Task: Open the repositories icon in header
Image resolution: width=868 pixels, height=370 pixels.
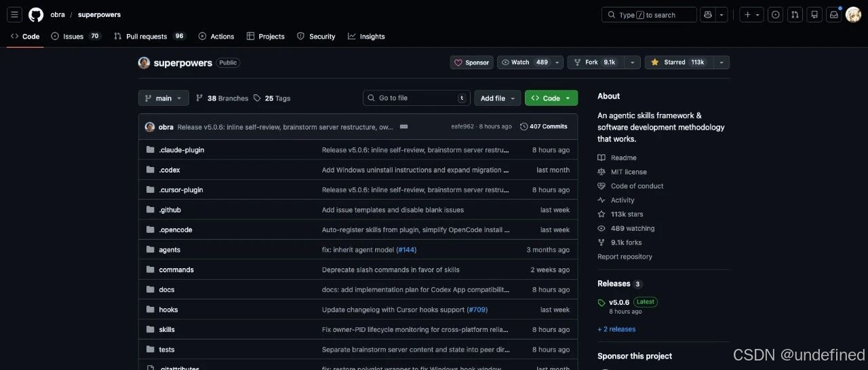Action: (x=814, y=14)
